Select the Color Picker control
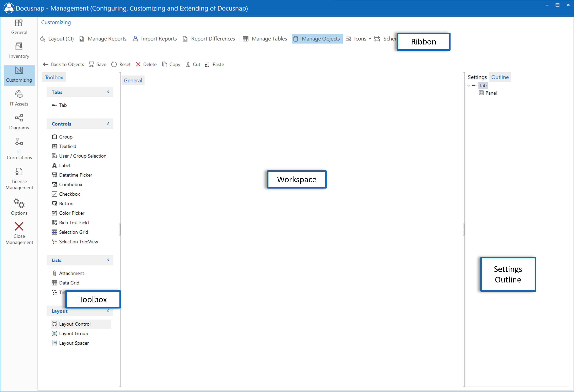The width and height of the screenshot is (574, 392). [68, 213]
